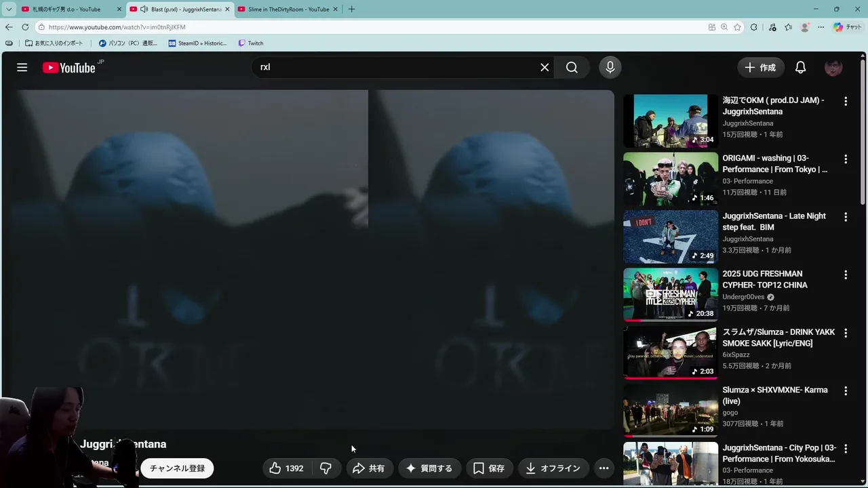
Task: Open Undergr00ves channel name
Action: (743, 297)
